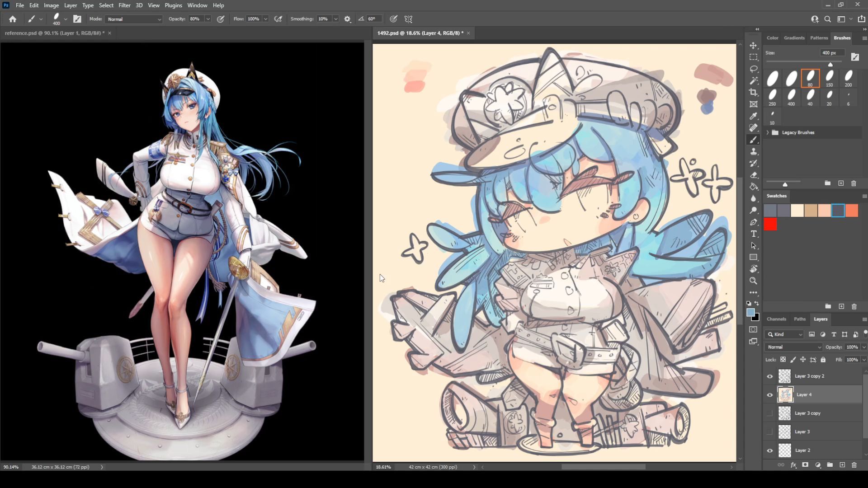This screenshot has height=488, width=868.
Task: Open smoothing options gear icon
Action: pyautogui.click(x=347, y=19)
